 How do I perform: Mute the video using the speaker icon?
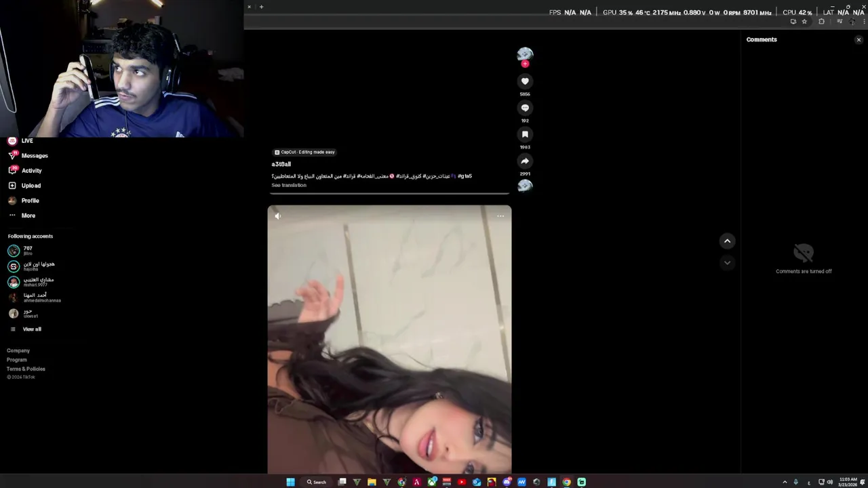pos(277,216)
